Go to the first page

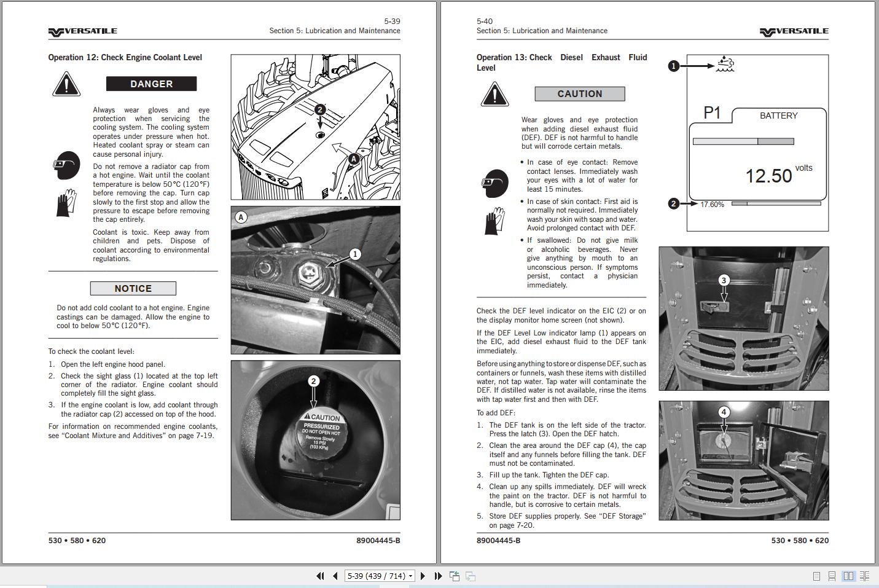(x=320, y=576)
